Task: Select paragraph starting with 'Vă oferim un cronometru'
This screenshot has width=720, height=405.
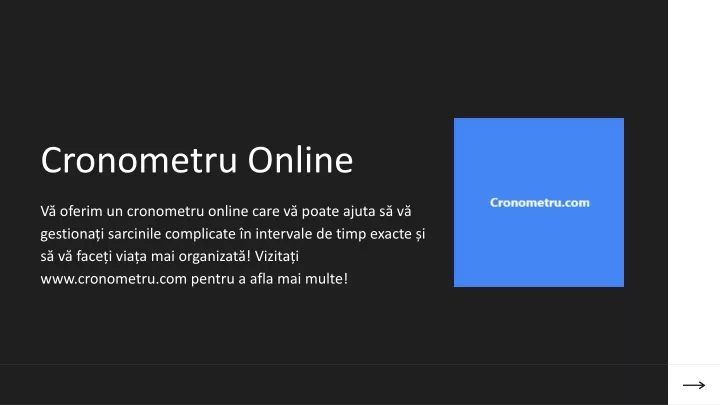Action: click(233, 245)
